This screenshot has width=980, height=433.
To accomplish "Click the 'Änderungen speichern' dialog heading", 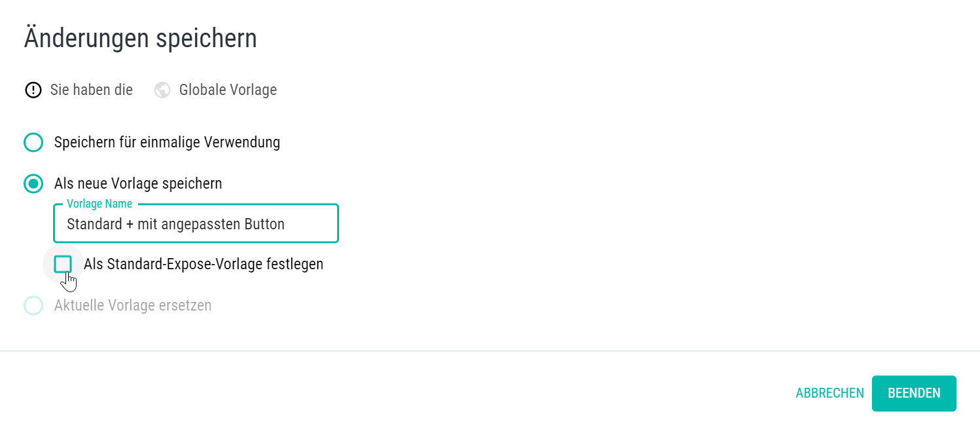I will 141,38.
